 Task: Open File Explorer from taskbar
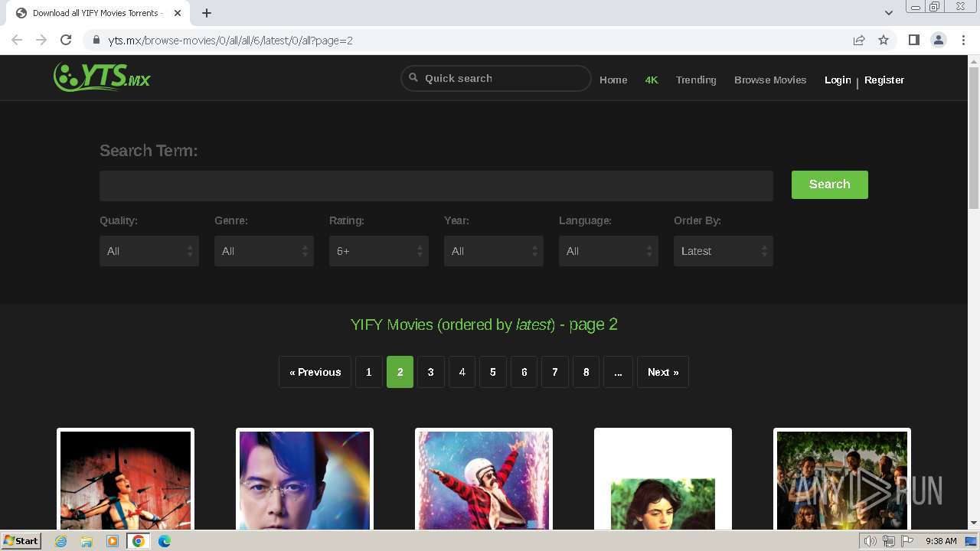(87, 541)
